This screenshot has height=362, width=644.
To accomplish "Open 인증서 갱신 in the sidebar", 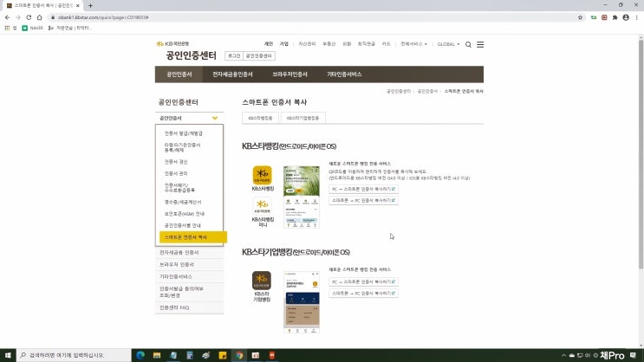I will point(176,162).
